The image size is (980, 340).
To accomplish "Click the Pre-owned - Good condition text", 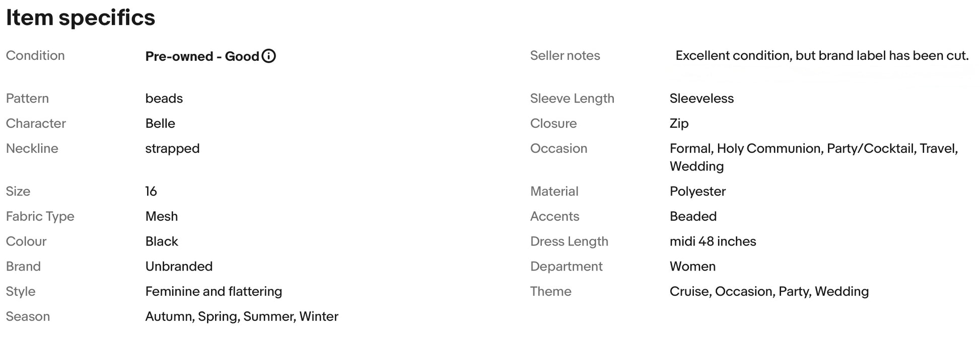I will tap(202, 56).
